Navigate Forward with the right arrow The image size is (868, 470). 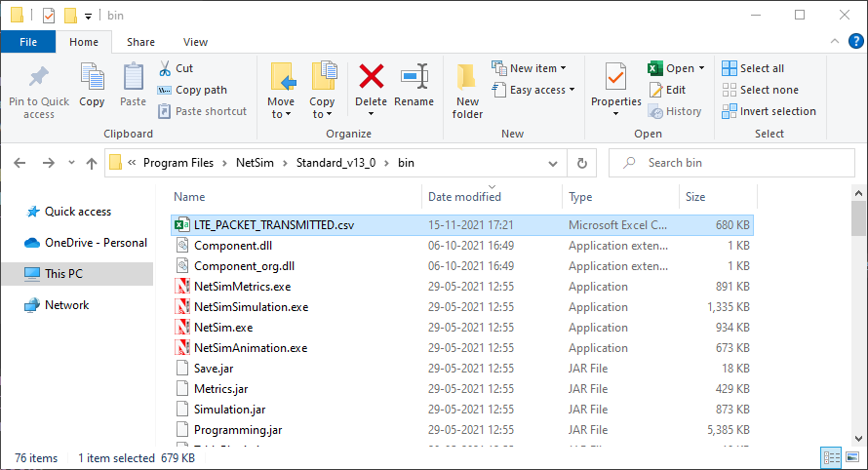tap(49, 163)
